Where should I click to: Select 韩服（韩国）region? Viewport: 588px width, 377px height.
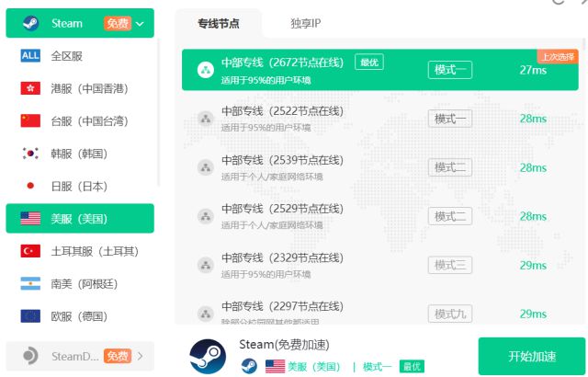coord(80,154)
